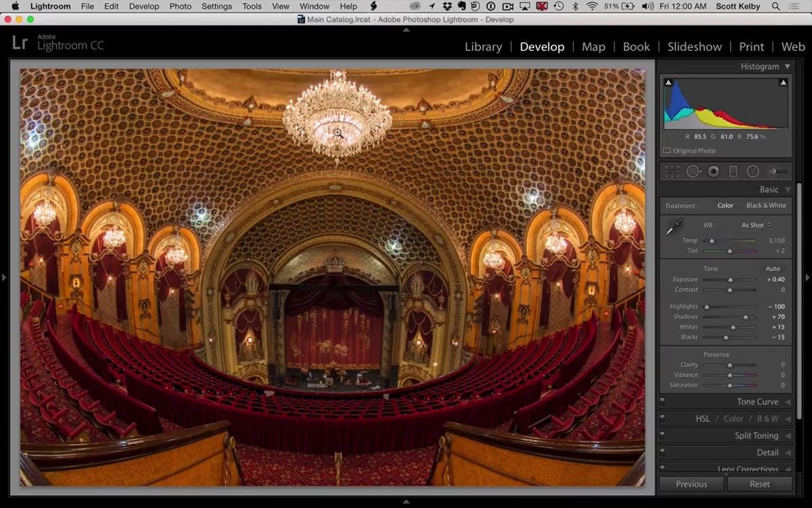Click the Reset button

(760, 484)
